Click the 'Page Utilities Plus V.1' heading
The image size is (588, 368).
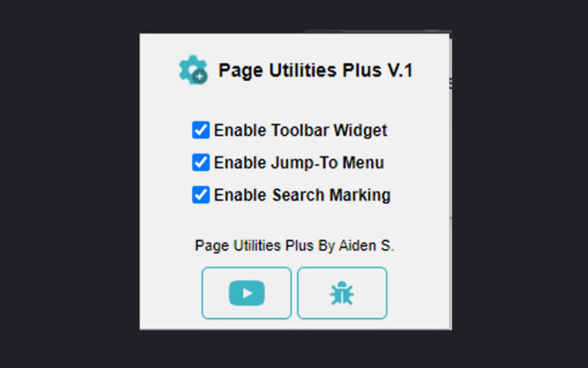pyautogui.click(x=315, y=70)
